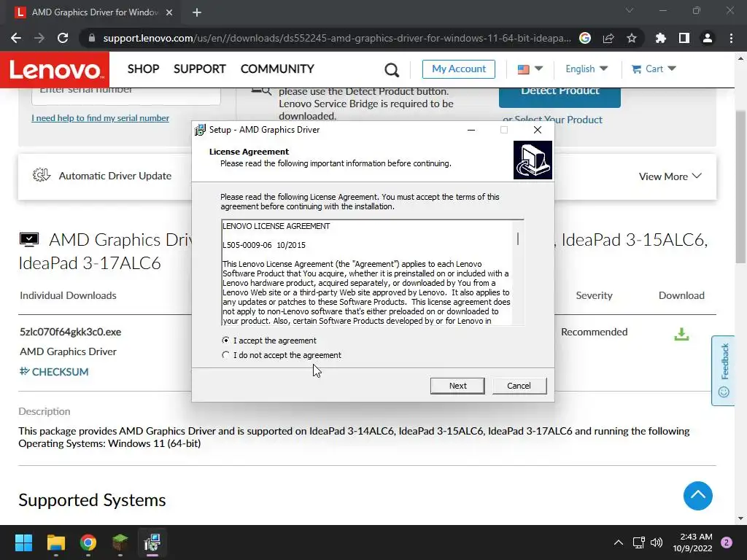
Task: Open the Extensions puzzle icon
Action: 661,38
